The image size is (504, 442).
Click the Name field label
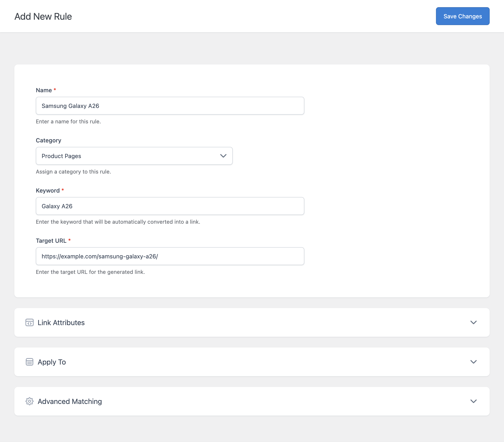(44, 90)
